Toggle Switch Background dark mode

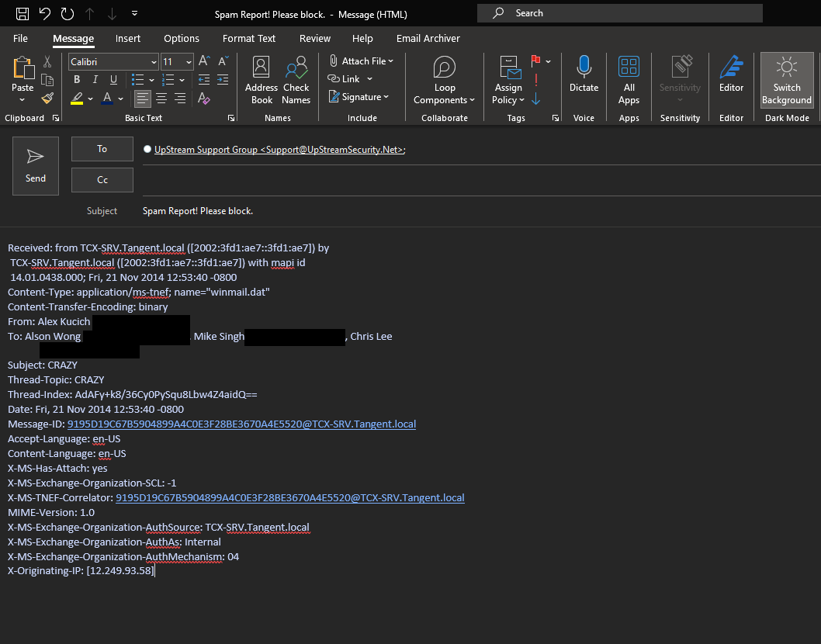click(x=786, y=80)
